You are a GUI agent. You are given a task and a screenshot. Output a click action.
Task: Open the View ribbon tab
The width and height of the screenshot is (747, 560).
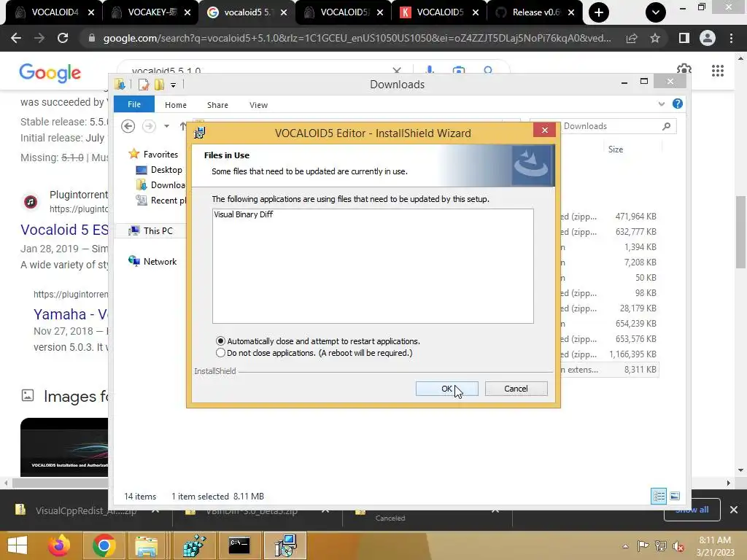click(258, 105)
